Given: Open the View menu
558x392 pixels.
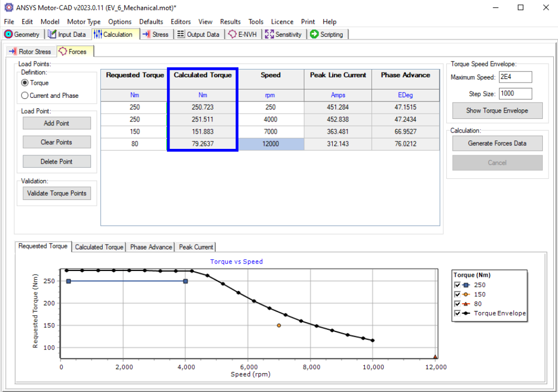Looking at the screenshot, I should pyautogui.click(x=205, y=22).
